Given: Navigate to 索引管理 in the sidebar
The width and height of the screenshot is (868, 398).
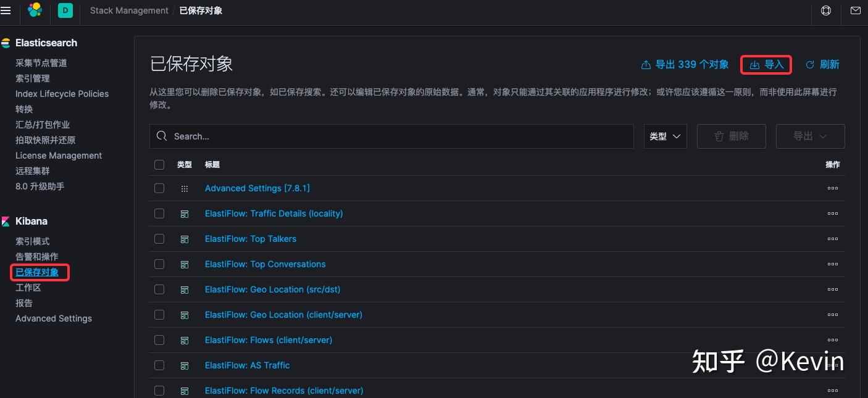Looking at the screenshot, I should (x=32, y=78).
